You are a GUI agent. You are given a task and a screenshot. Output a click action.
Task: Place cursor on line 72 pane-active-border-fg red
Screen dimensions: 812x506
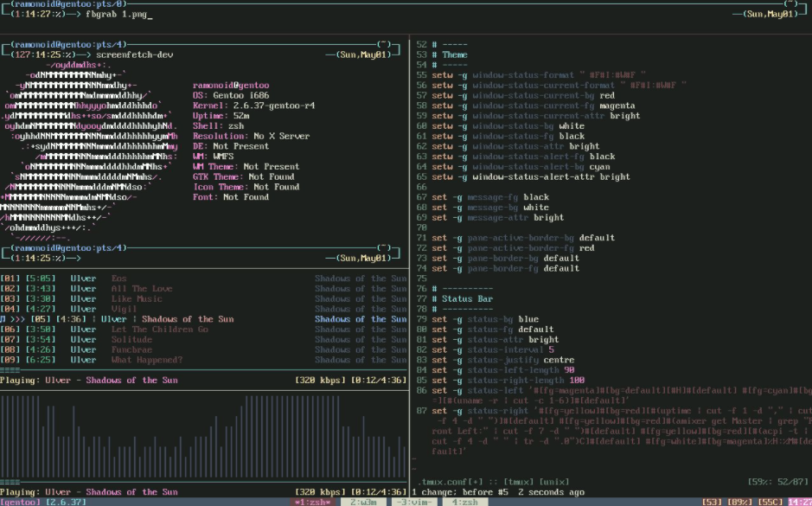(513, 248)
